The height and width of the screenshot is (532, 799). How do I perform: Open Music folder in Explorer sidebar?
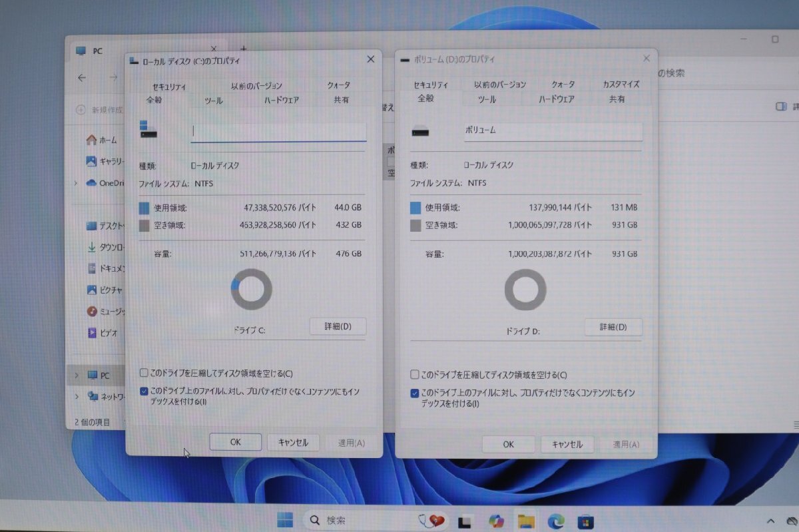[x=107, y=311]
